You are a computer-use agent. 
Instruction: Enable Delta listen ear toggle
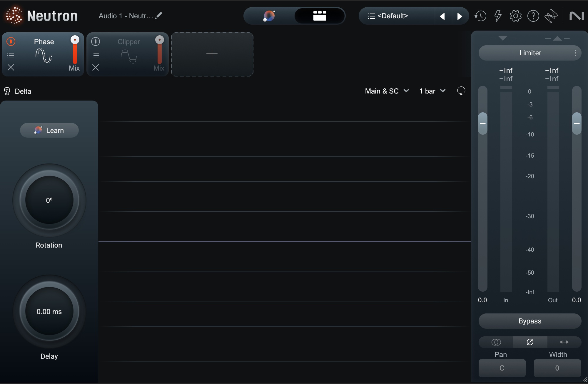pyautogui.click(x=7, y=91)
